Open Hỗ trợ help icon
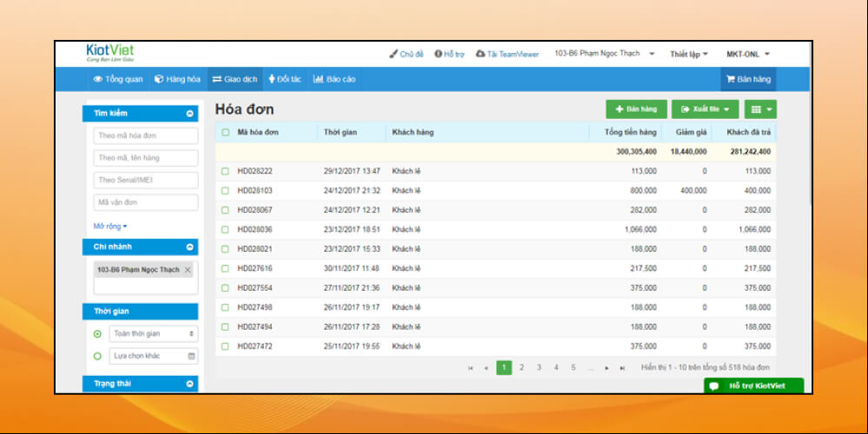The height and width of the screenshot is (434, 868). (438, 54)
